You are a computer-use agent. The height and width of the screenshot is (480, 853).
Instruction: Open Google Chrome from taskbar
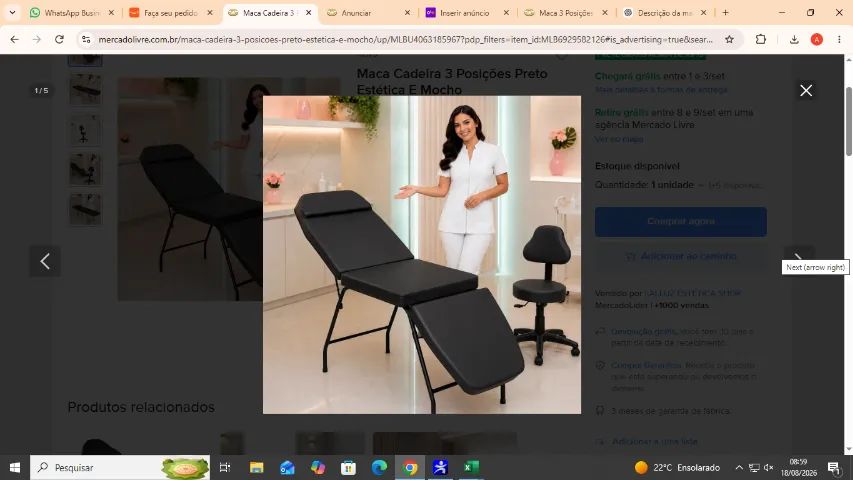[410, 467]
